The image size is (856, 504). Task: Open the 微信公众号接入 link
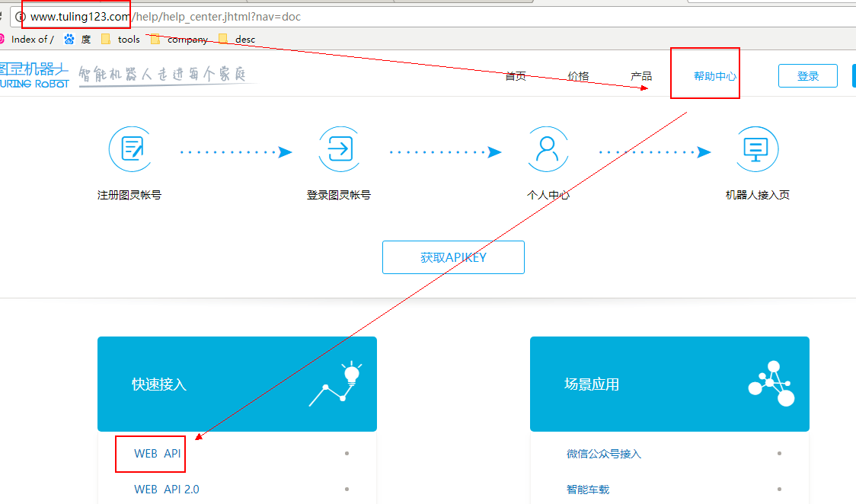(604, 454)
